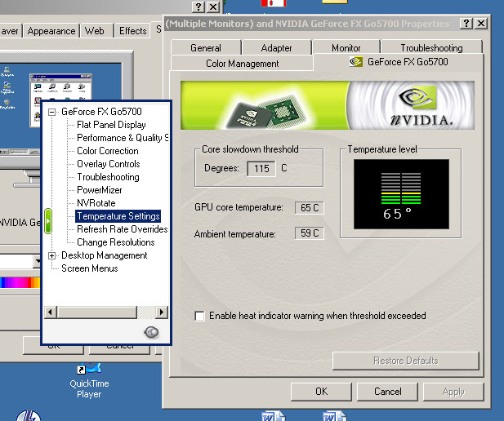Open the left Word document icon on desktop
This screenshot has height=421, width=504.
click(x=273, y=416)
